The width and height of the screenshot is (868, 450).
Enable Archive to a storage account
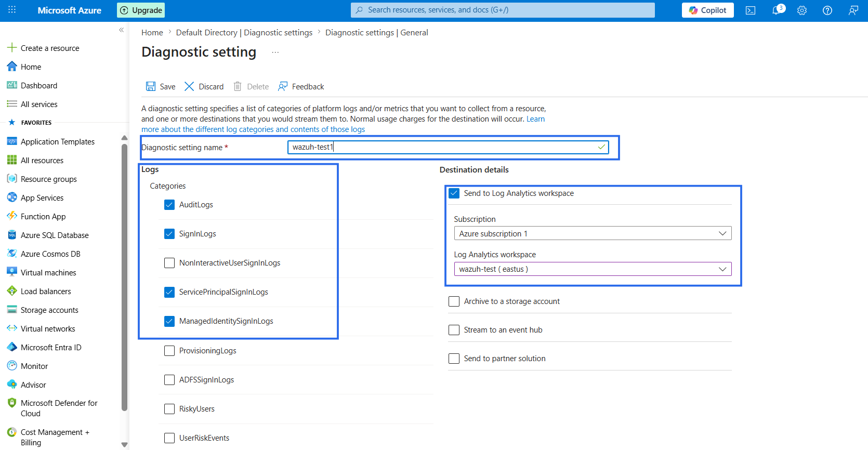tap(454, 301)
